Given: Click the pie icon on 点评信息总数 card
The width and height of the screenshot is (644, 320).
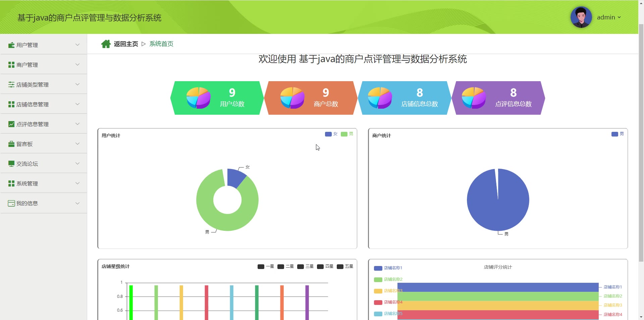Looking at the screenshot, I should point(474,98).
